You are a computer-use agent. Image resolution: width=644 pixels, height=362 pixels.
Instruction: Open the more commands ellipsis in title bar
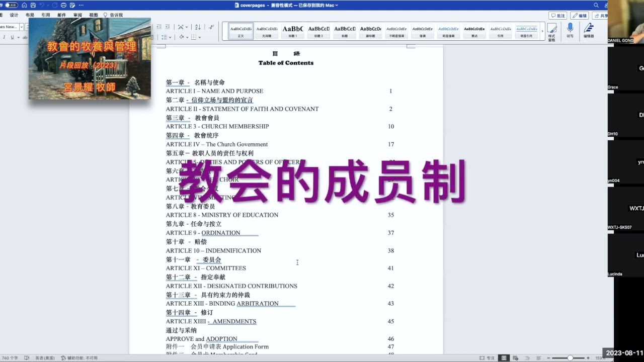point(82,5)
